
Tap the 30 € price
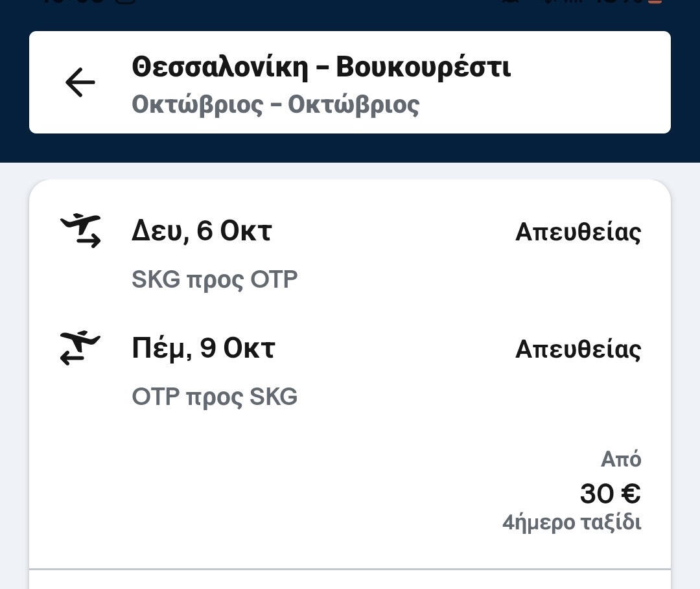610,494
